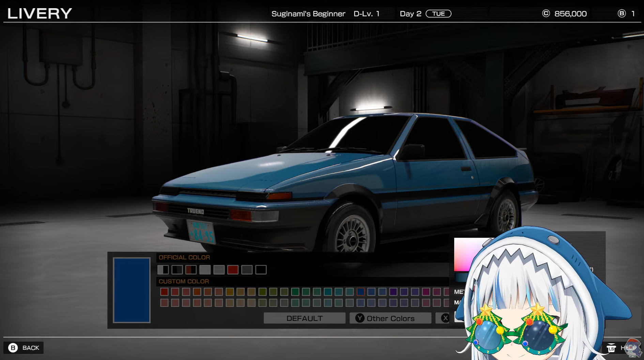Select the highlighted dark blue custom swatch
Viewport: 644px width, 360px height.
pos(361,292)
